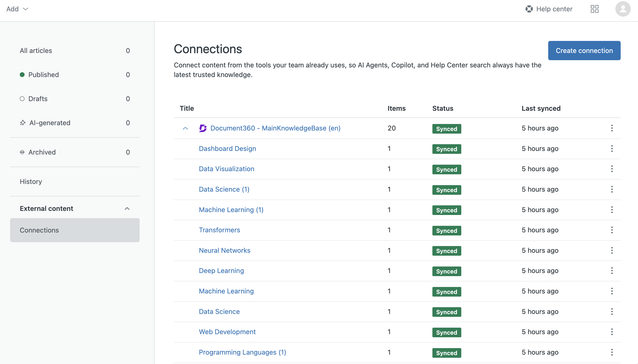Open three-dot menu for Neural Networks row

(x=612, y=250)
